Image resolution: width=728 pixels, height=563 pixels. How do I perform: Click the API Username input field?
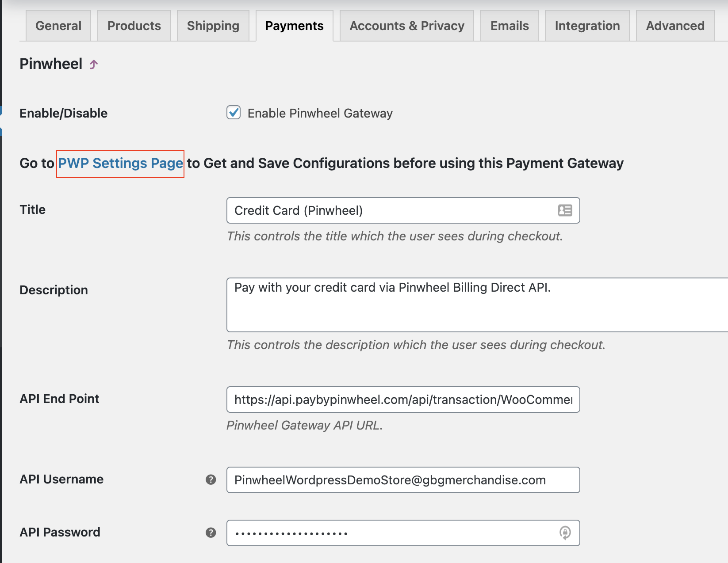tap(403, 480)
